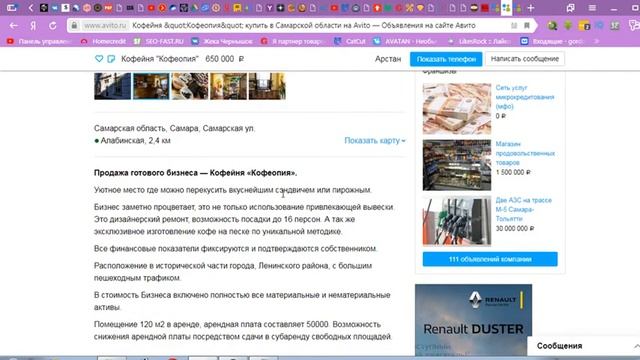The width and height of the screenshot is (640, 360).
Task: Click the note icon next to listing title
Action: (x=111, y=59)
